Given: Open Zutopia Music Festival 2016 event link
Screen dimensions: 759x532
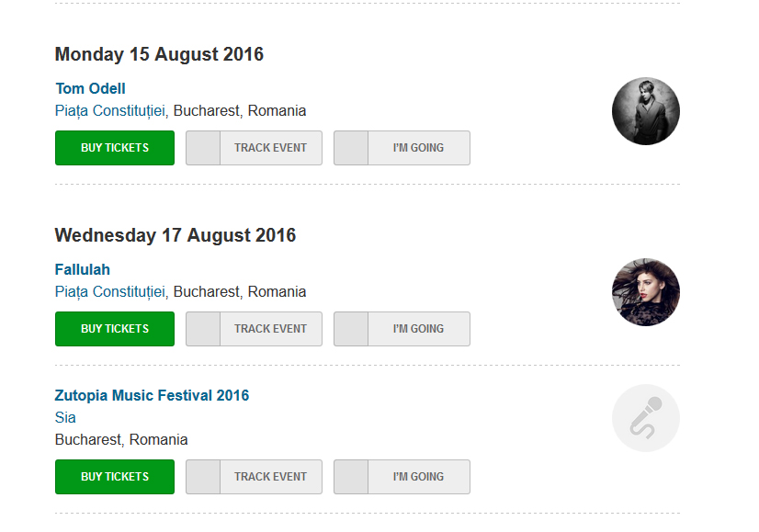Looking at the screenshot, I should click(x=152, y=396).
